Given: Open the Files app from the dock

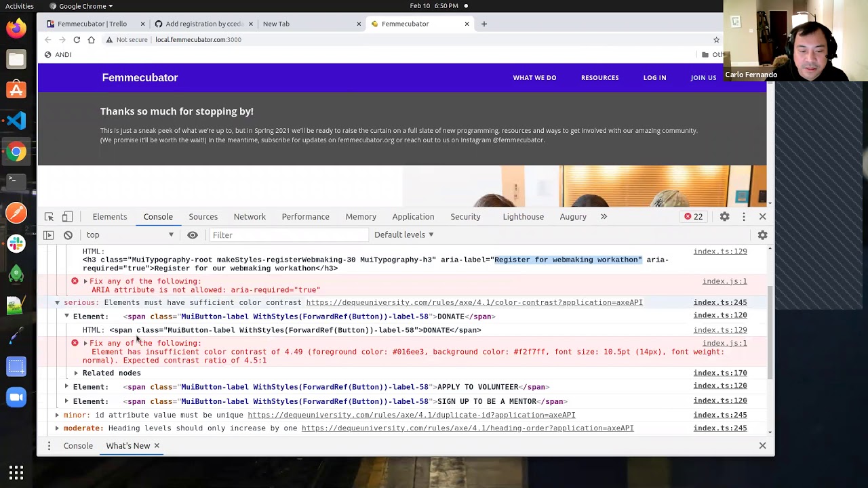Looking at the screenshot, I should pos(16,60).
